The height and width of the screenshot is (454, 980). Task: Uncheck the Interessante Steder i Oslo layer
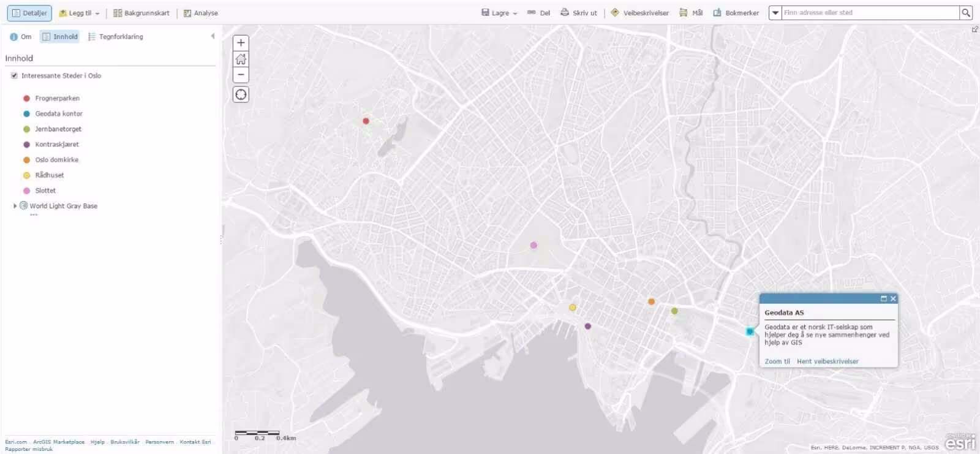[x=14, y=76]
